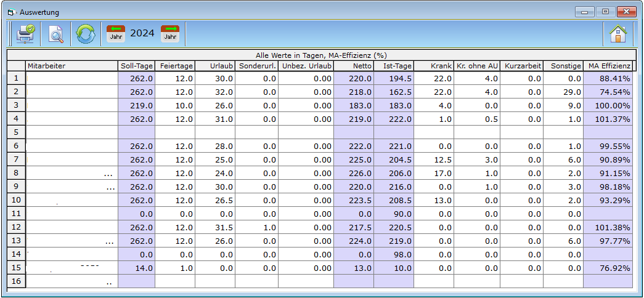
Task: Click the 93.29% efficiency cell
Action: click(608, 200)
